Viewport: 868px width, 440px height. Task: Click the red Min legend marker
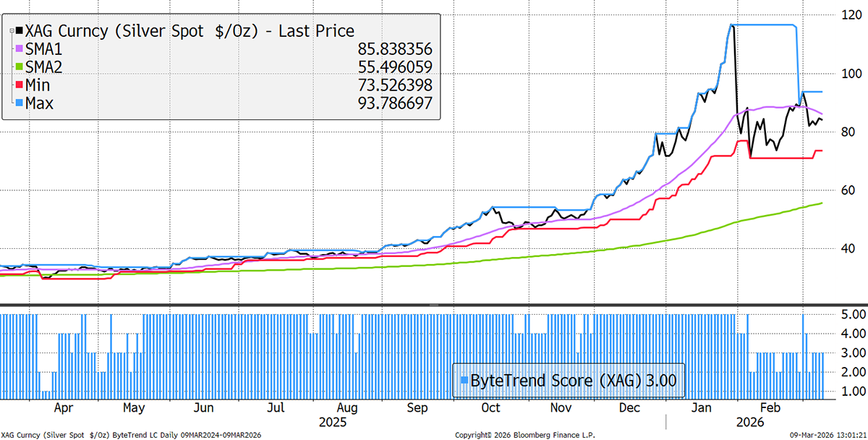pyautogui.click(x=19, y=86)
